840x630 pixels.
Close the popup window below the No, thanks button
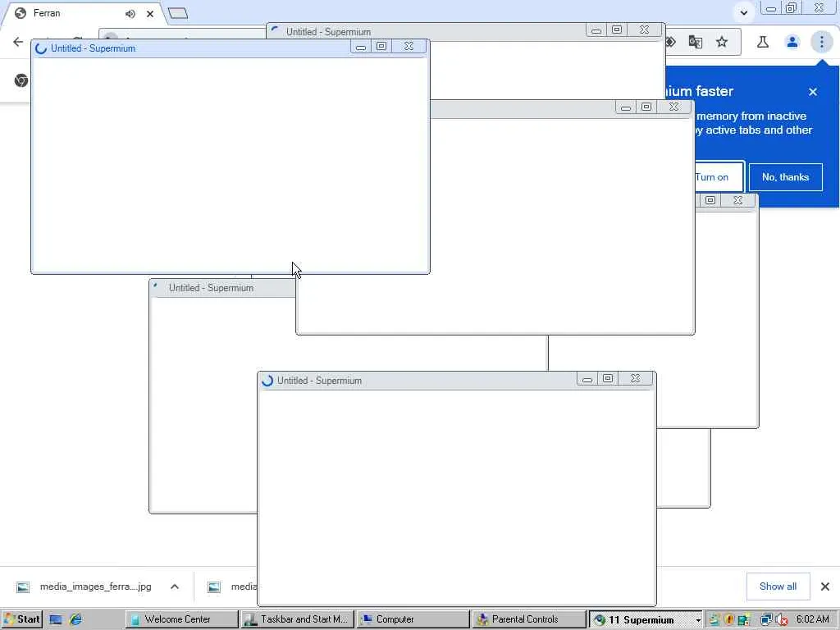[x=737, y=200]
